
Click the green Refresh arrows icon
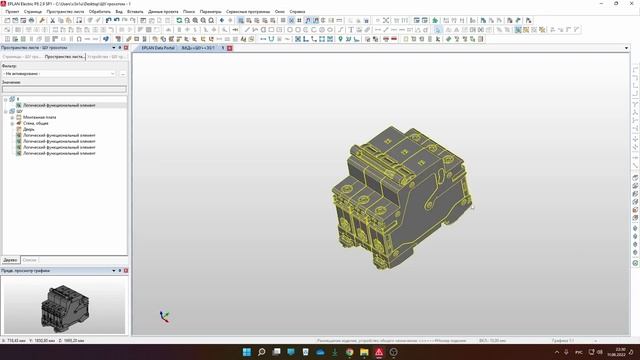coord(179,20)
